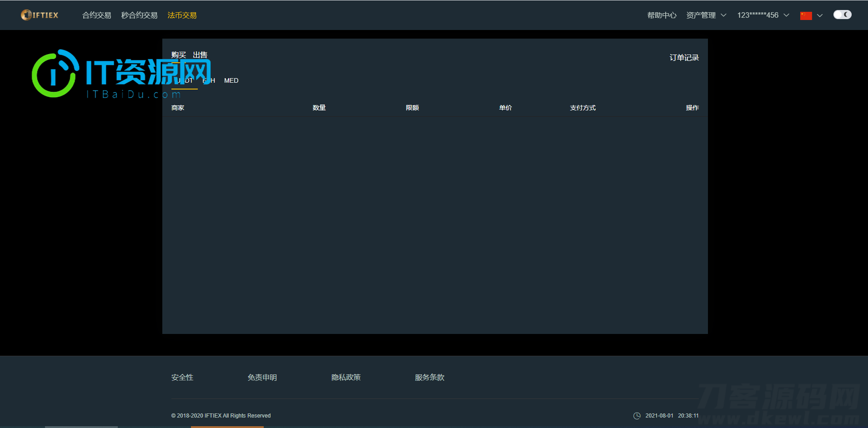Image resolution: width=868 pixels, height=428 pixels.
Task: Click the 支付方式 column header
Action: (x=583, y=108)
